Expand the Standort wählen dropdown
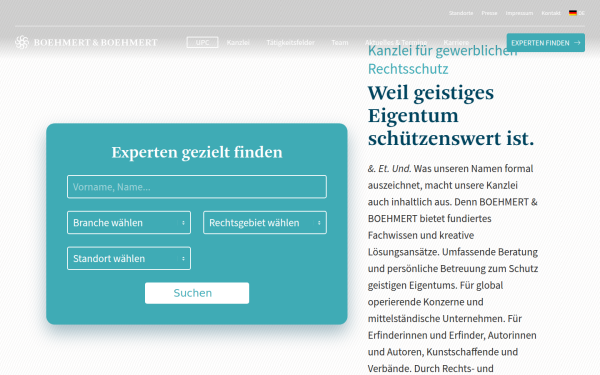600x375 pixels. 129,258
